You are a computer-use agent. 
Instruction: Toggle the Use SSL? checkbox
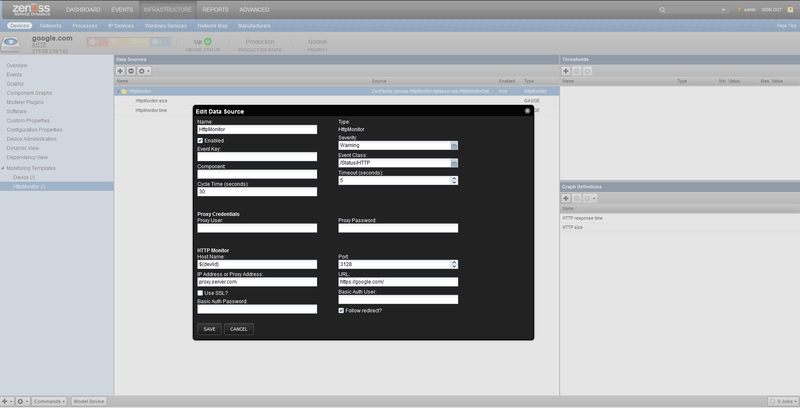click(200, 293)
